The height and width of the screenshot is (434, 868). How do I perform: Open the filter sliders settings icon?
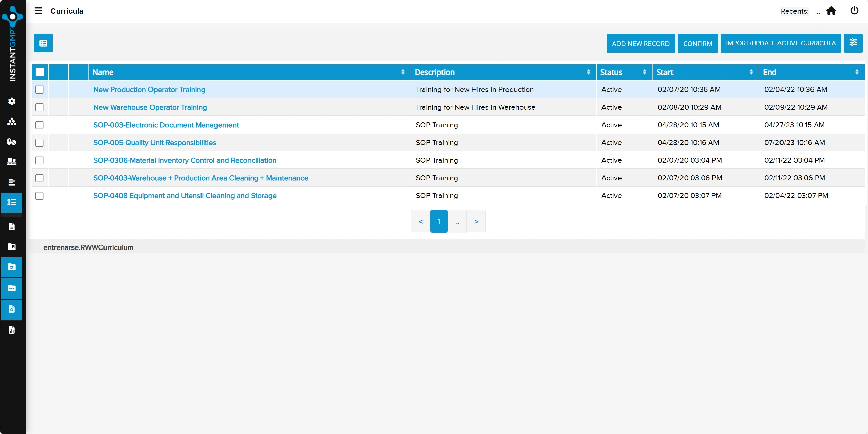coord(853,43)
